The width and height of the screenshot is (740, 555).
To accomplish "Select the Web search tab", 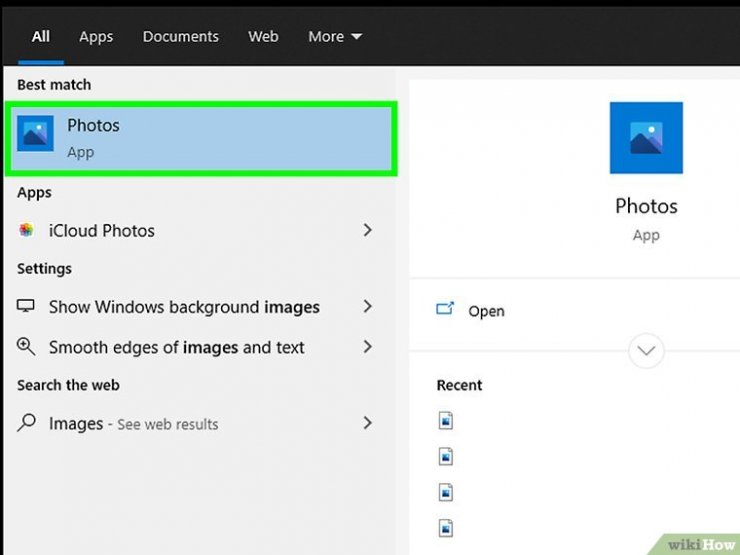I will coord(263,36).
